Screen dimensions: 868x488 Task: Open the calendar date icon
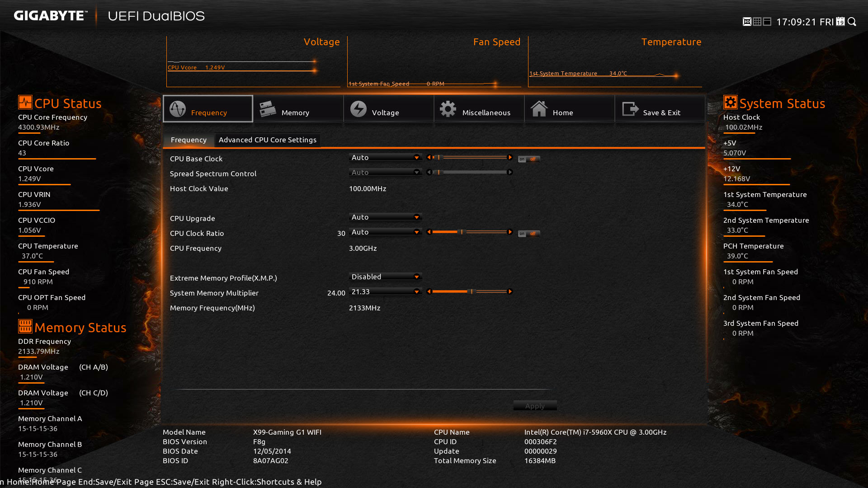(x=840, y=22)
